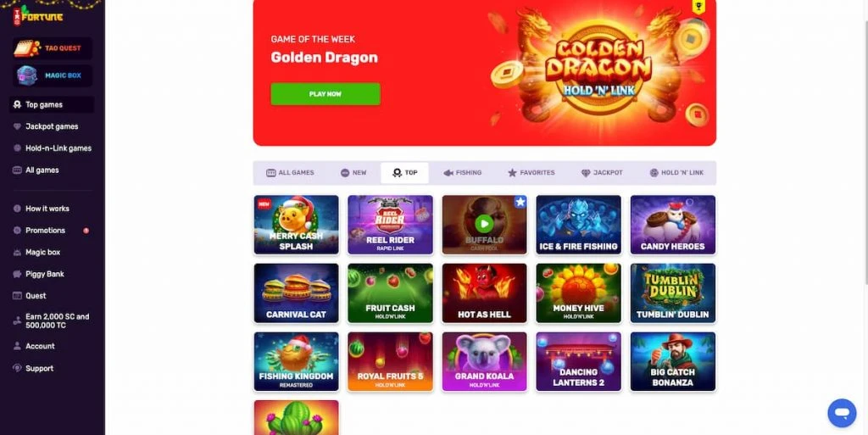Click the green Play Now button

coord(325,94)
